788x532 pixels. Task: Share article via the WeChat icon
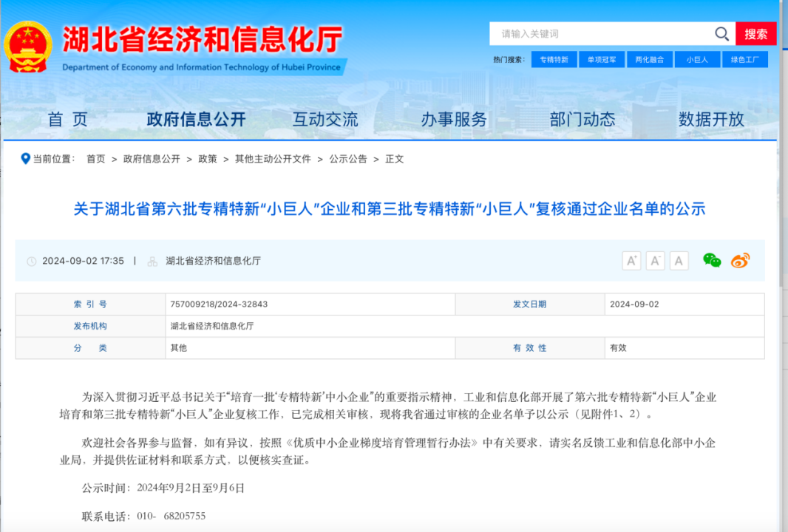click(710, 260)
